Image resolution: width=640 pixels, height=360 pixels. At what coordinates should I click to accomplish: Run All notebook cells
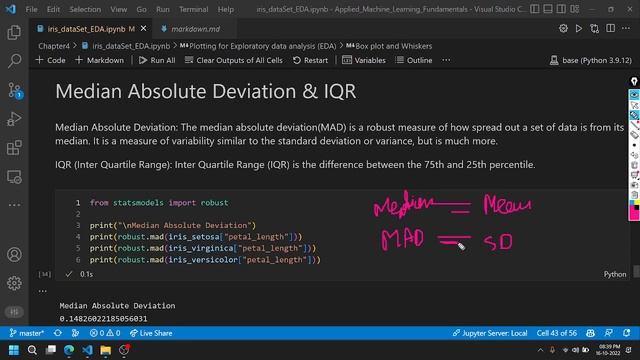pos(157,60)
